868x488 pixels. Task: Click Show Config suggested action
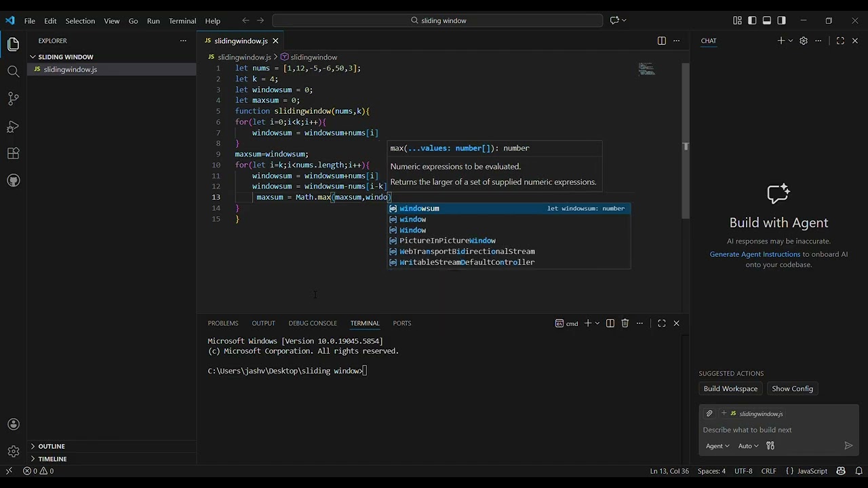(792, 388)
